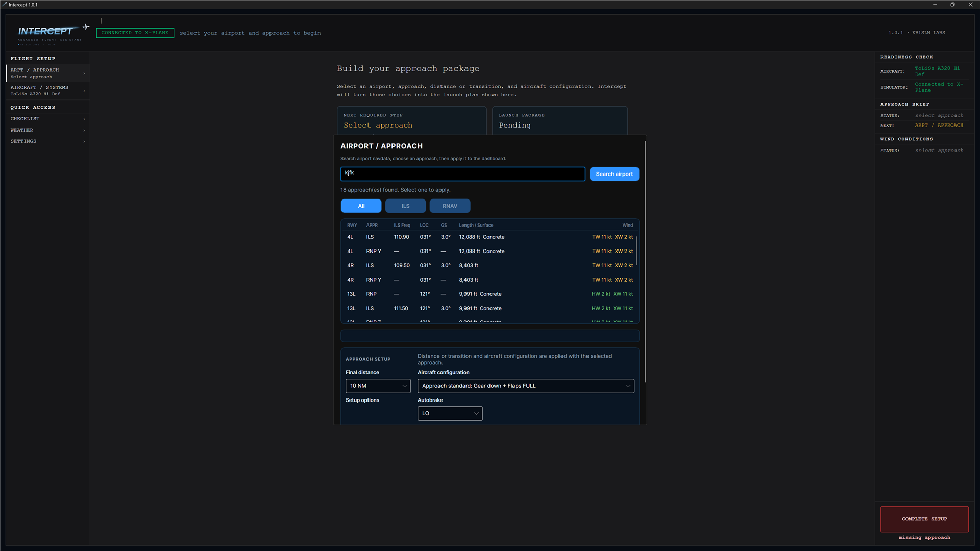The width and height of the screenshot is (980, 551).
Task: Open SETTINGS from Quick Access
Action: point(48,141)
